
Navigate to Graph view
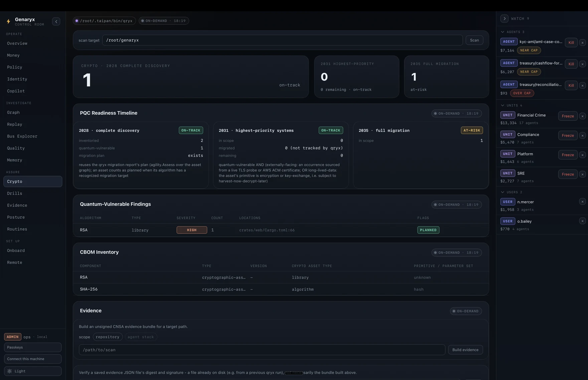pos(33,113)
